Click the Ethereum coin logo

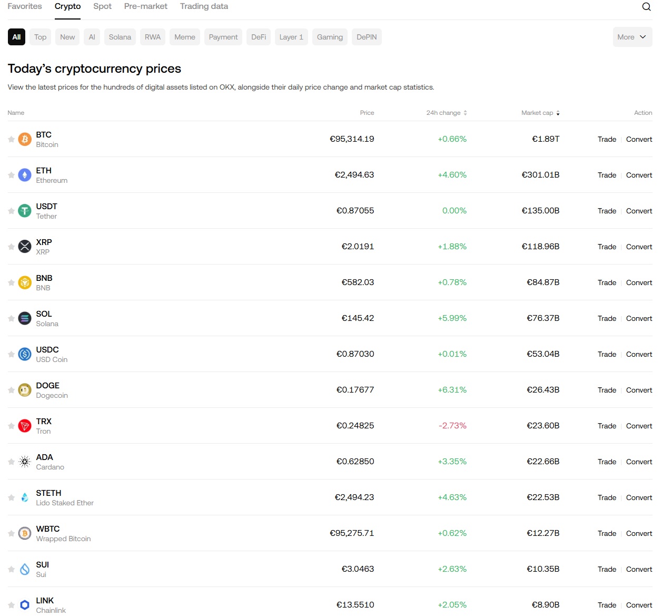pyautogui.click(x=25, y=175)
